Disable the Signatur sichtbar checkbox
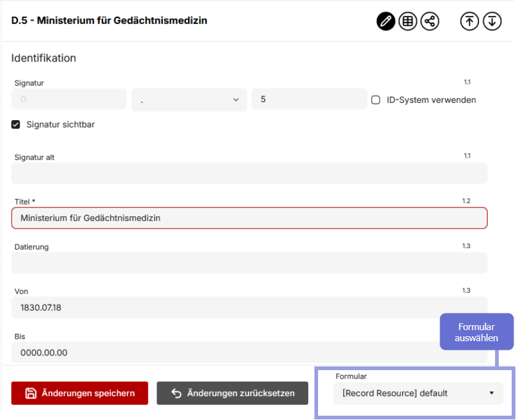This screenshot has width=516, height=420. pyautogui.click(x=15, y=124)
